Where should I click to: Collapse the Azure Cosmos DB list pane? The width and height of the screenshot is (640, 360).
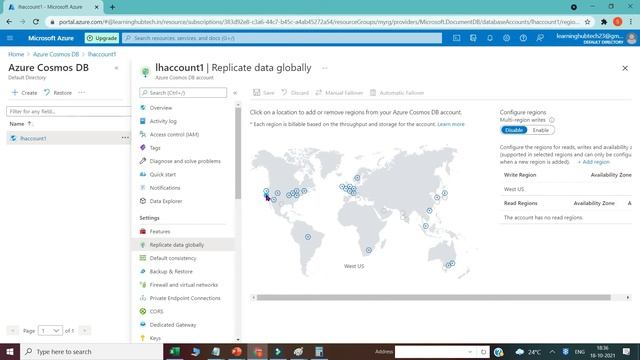coord(116,68)
